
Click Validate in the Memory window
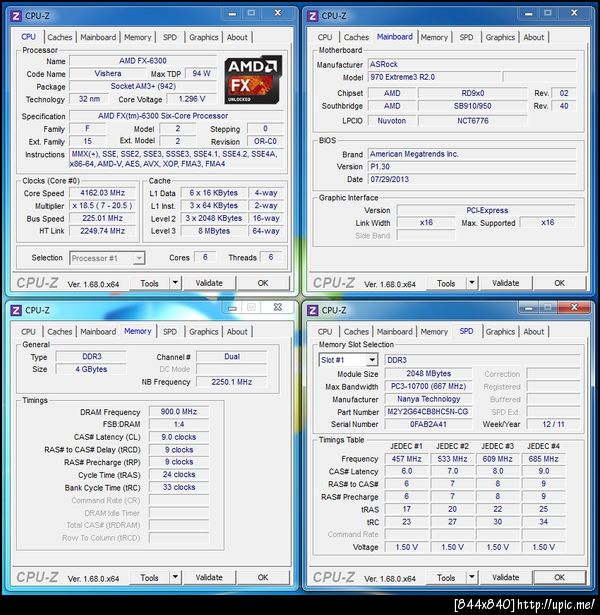[x=209, y=578]
